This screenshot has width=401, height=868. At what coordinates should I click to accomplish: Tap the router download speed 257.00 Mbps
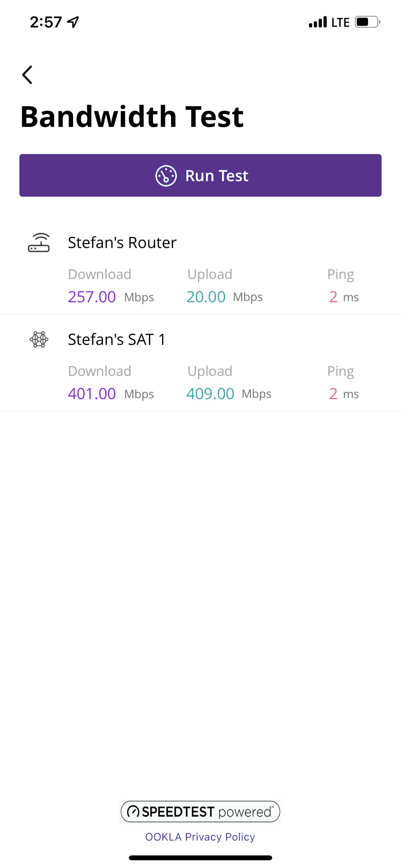tap(111, 297)
